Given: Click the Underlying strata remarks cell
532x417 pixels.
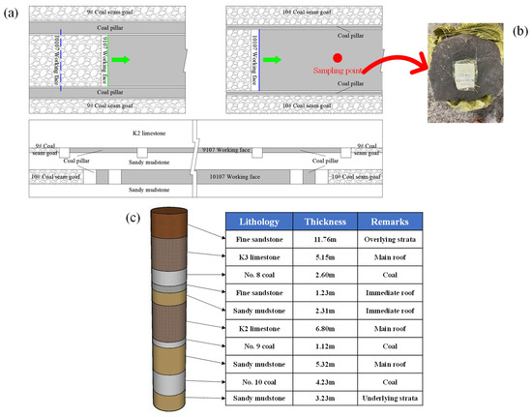Looking at the screenshot, I should 390,398.
